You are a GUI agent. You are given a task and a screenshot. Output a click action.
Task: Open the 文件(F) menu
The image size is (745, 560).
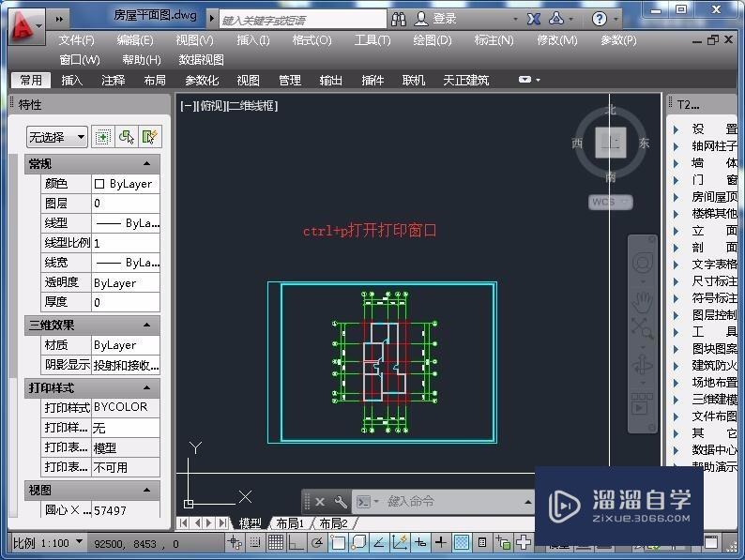pos(77,40)
